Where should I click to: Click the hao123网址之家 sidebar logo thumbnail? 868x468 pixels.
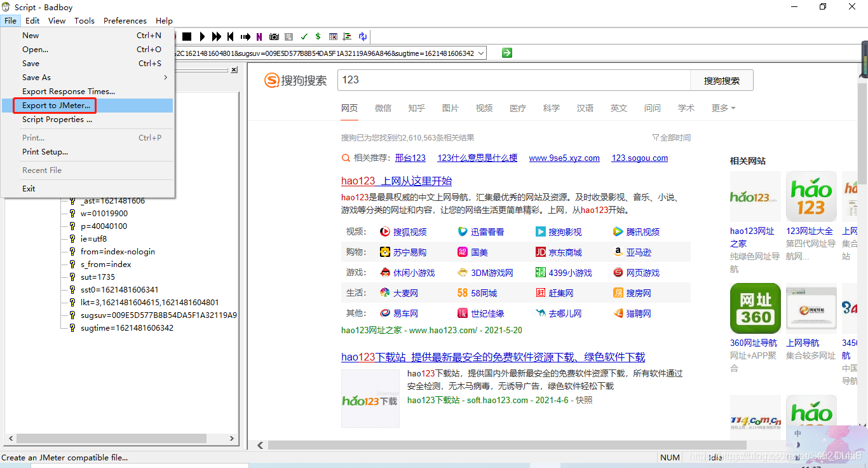click(756, 196)
